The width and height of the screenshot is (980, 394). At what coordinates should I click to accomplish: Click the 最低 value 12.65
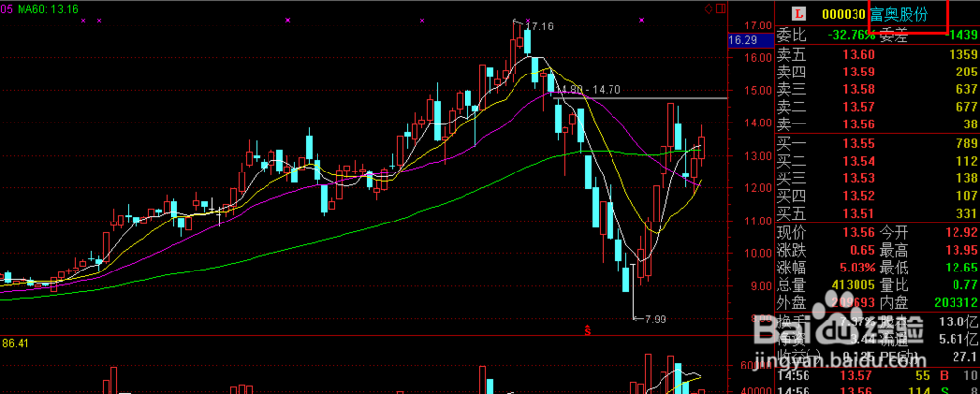[961, 269]
